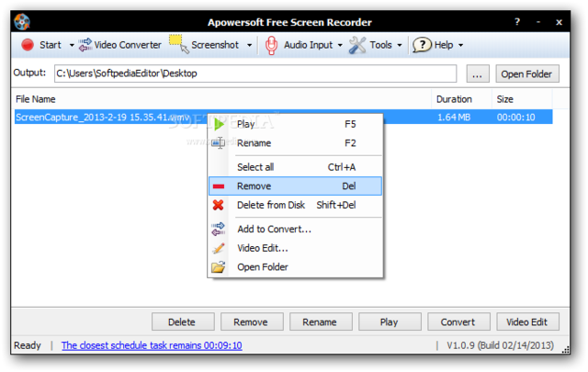This screenshot has width=588, height=372.
Task: Open the Start dropdown arrow
Action: point(72,45)
